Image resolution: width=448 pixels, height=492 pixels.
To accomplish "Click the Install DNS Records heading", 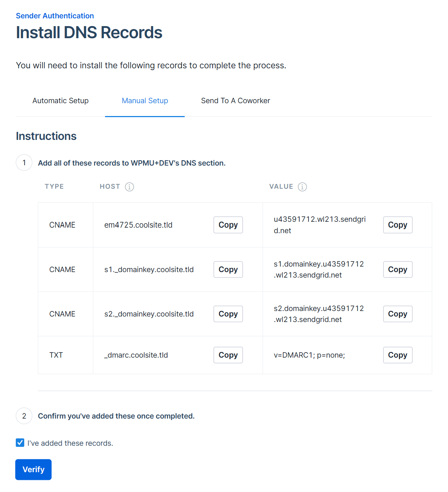I will (89, 32).
